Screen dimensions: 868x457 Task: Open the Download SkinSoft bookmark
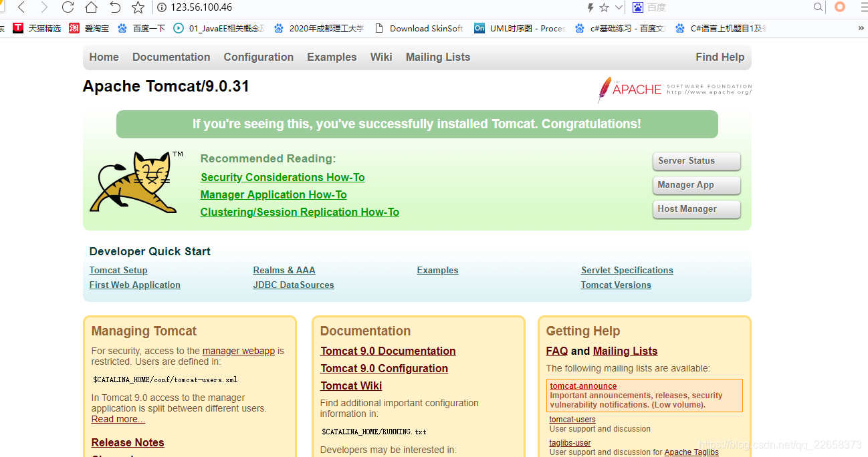419,28
